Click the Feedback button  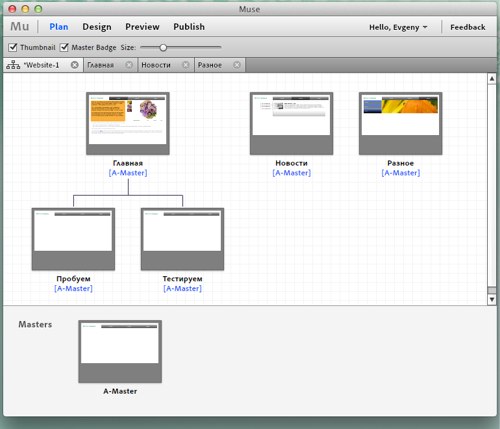click(468, 27)
